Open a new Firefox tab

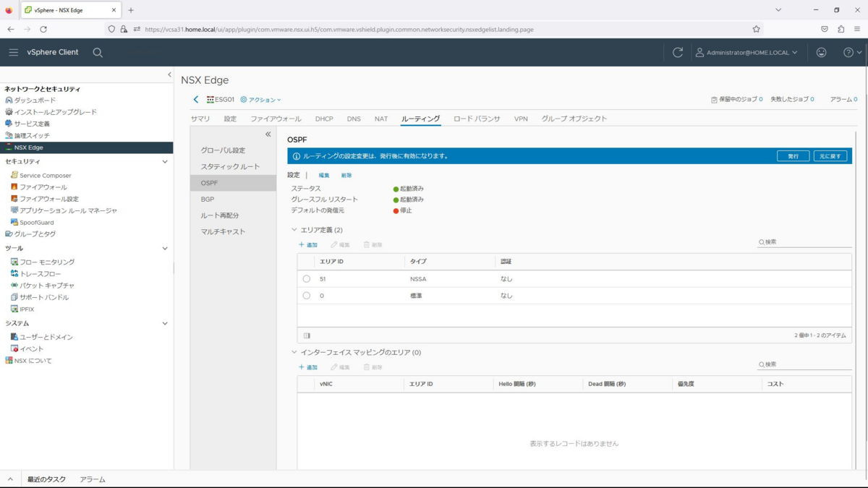pyautogui.click(x=131, y=10)
